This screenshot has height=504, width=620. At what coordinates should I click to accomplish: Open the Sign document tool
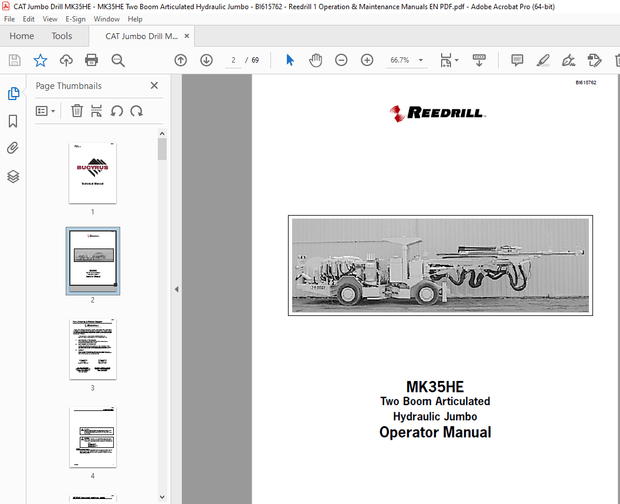click(x=569, y=60)
